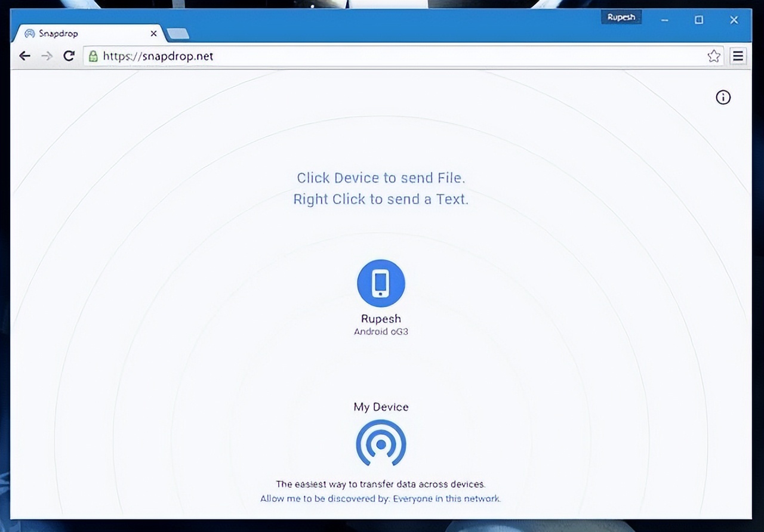Go back with the browser back arrow

click(24, 56)
